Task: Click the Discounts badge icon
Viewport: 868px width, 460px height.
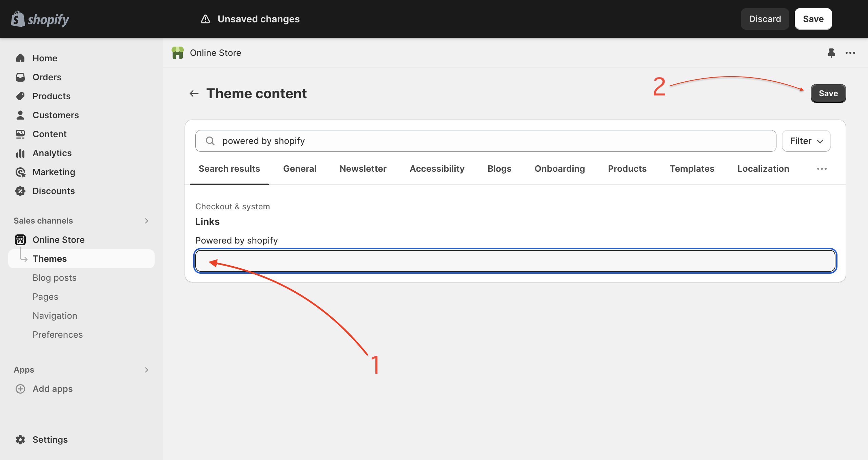Action: click(x=20, y=191)
